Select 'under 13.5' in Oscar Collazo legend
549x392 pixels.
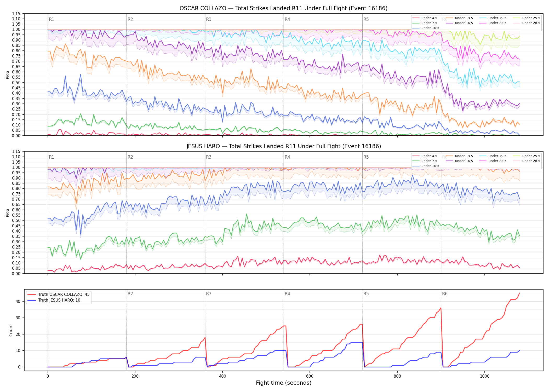(459, 18)
